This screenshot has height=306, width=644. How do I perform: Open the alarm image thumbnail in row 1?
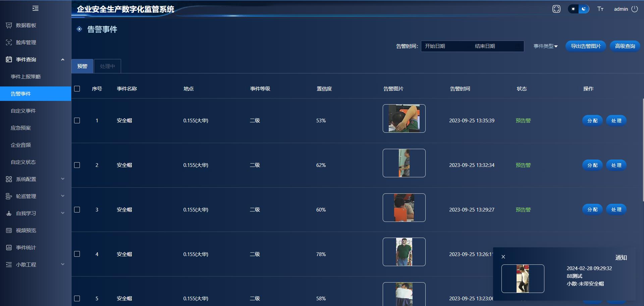click(x=404, y=119)
